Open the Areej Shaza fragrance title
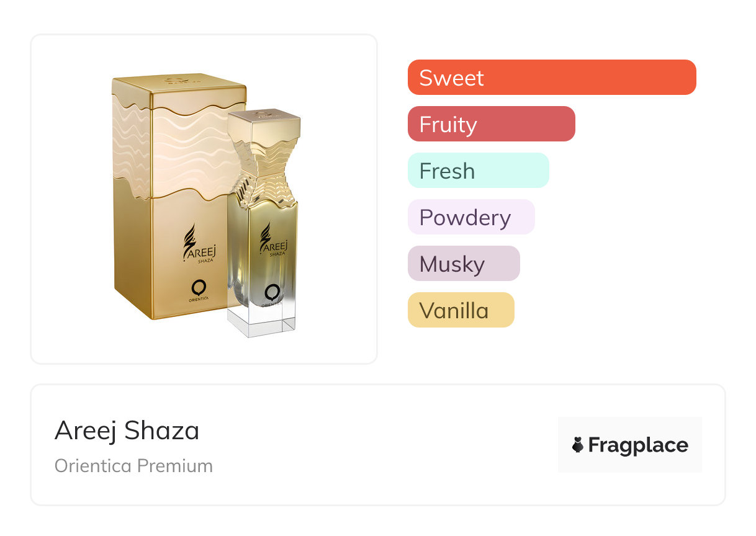The width and height of the screenshot is (756, 536). pyautogui.click(x=127, y=431)
